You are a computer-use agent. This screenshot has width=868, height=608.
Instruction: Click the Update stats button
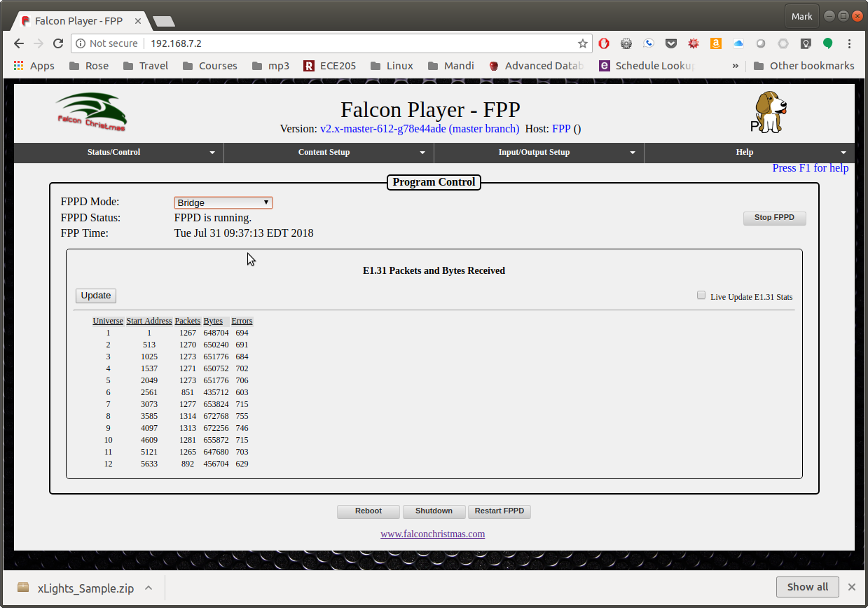[96, 296]
